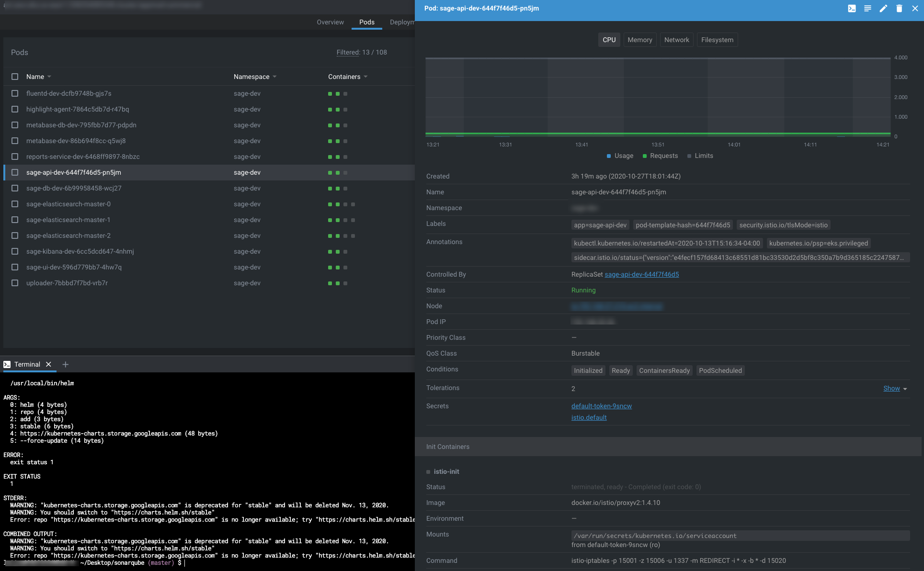This screenshot has height=571, width=924.
Task: Close the pod details panel
Action: [915, 9]
